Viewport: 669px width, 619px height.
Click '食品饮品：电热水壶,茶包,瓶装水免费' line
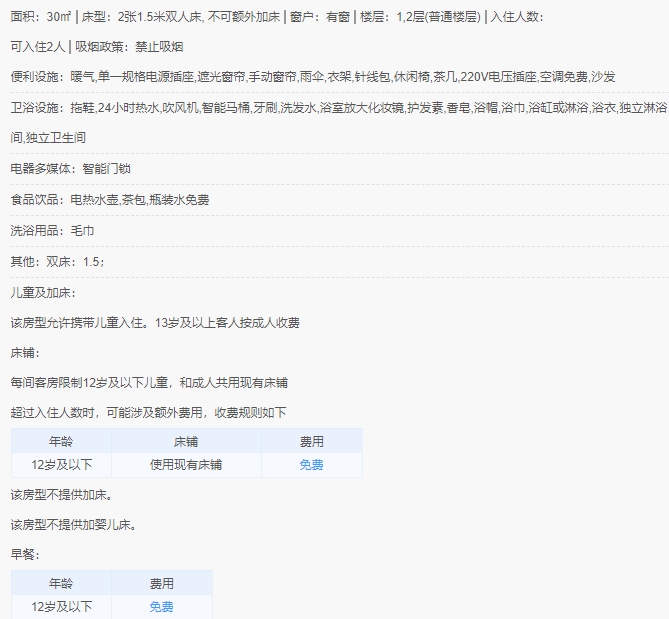(110, 200)
